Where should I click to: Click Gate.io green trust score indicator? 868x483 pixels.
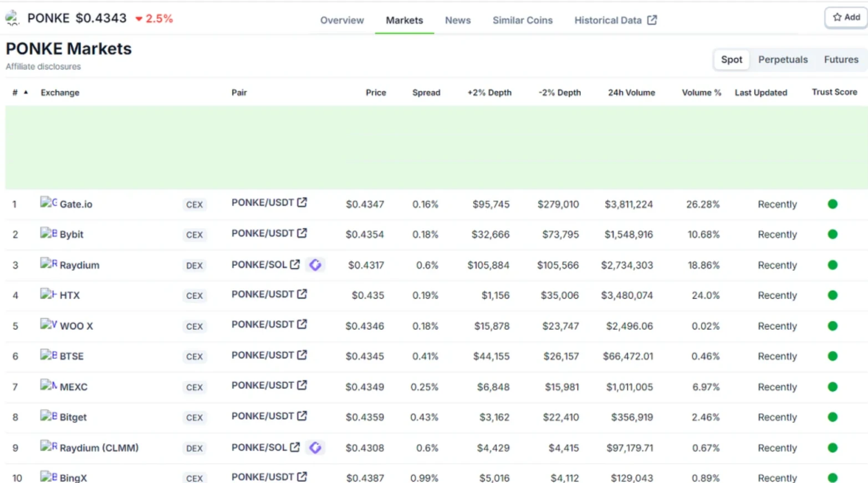[x=832, y=204]
